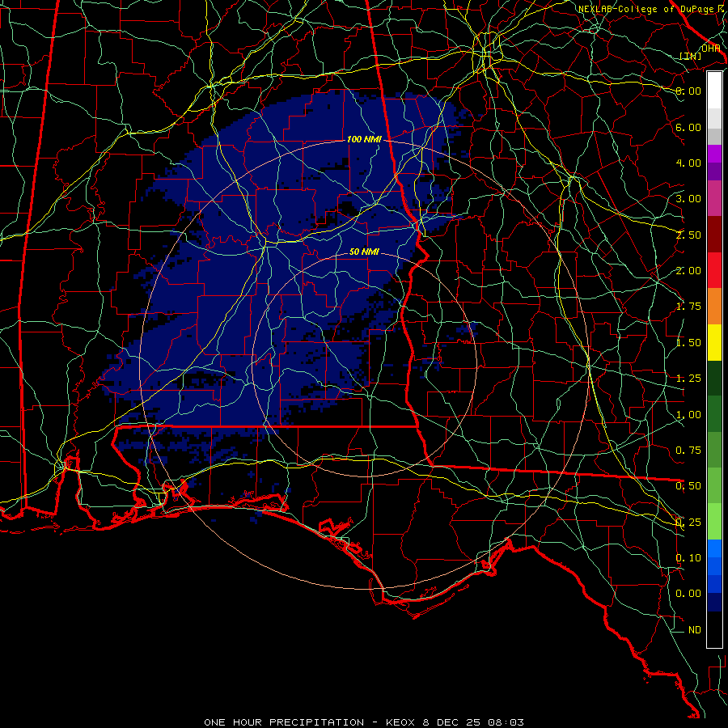Click the ONE HOUR PRECIPITATION title caption
The width and height of the screenshot is (728, 728).
(364, 722)
